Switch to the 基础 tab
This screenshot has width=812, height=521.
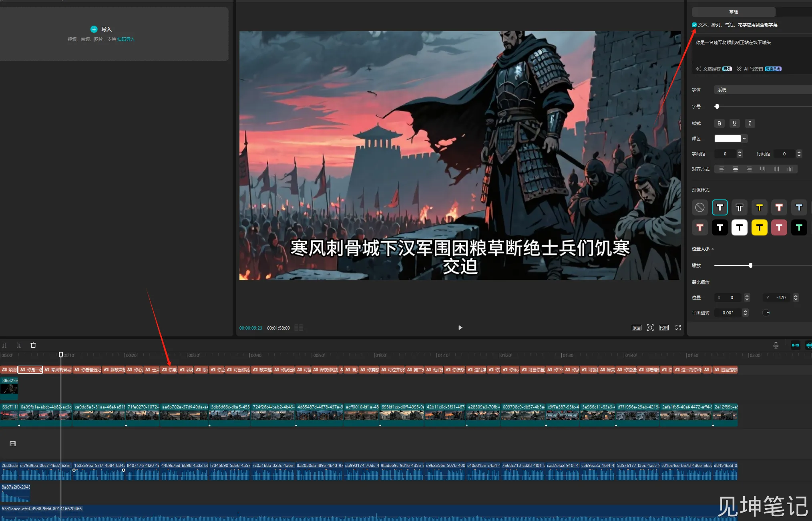click(733, 12)
